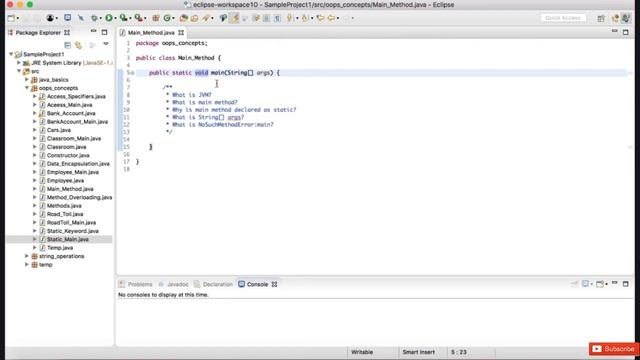Image resolution: width=640 pixels, height=360 pixels.
Task: Click the Open Type icon
Action: 184,18
